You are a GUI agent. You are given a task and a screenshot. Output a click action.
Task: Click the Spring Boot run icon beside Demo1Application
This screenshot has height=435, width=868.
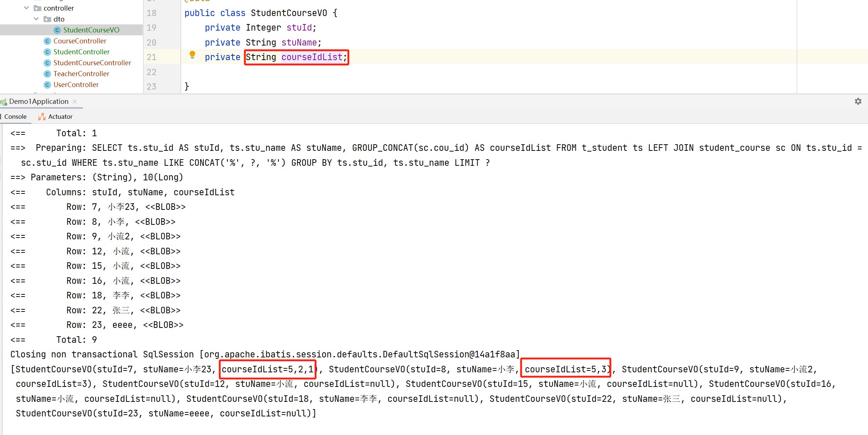(x=4, y=102)
